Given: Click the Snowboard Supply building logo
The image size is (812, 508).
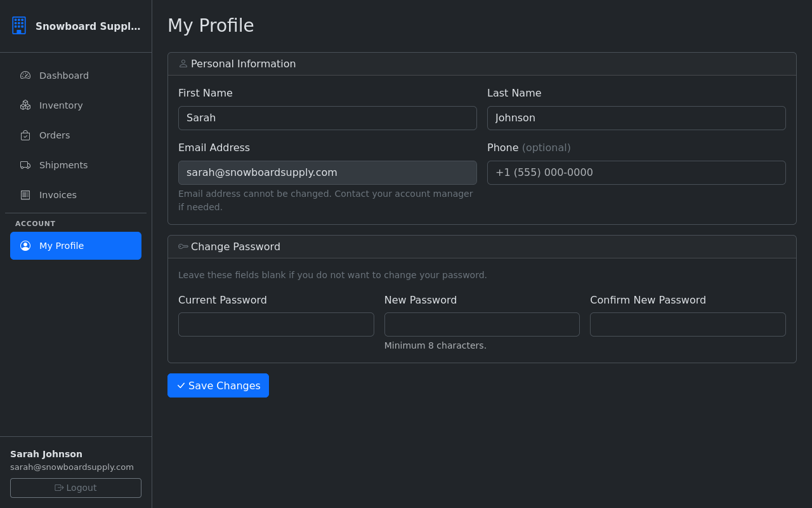Looking at the screenshot, I should 19,25.
